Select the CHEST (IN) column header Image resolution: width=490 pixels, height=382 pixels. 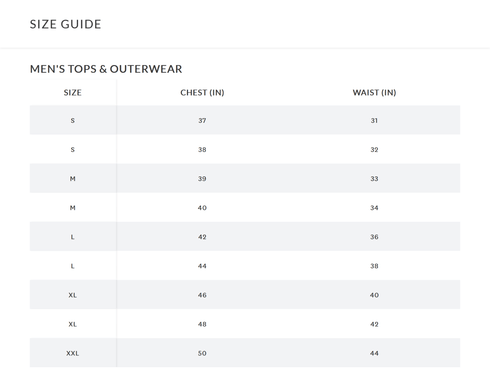tap(202, 93)
